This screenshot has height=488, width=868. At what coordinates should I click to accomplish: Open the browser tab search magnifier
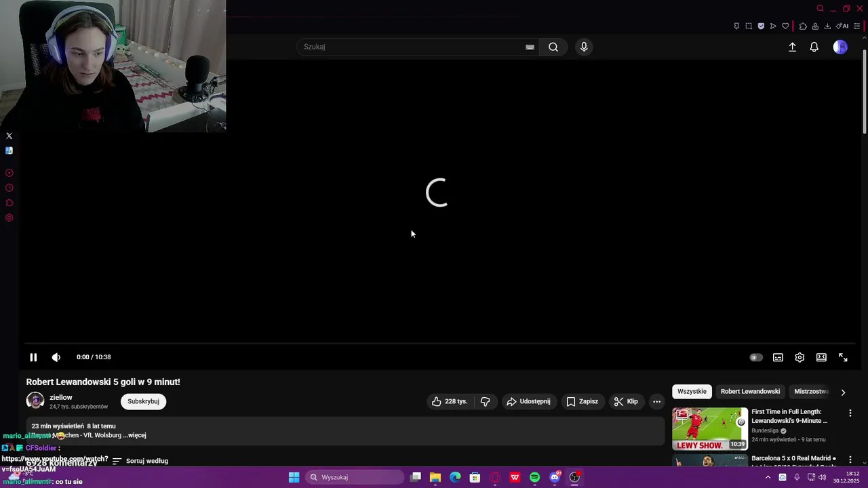[x=820, y=9]
